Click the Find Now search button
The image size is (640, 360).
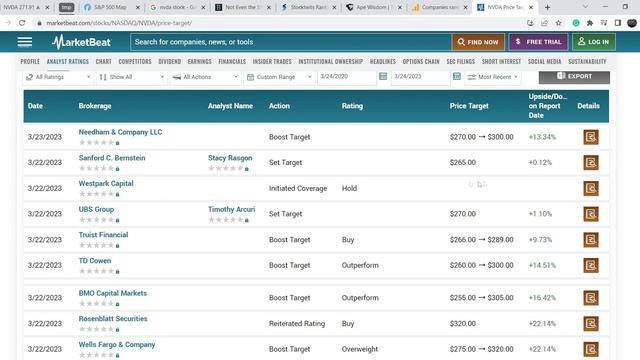click(478, 42)
